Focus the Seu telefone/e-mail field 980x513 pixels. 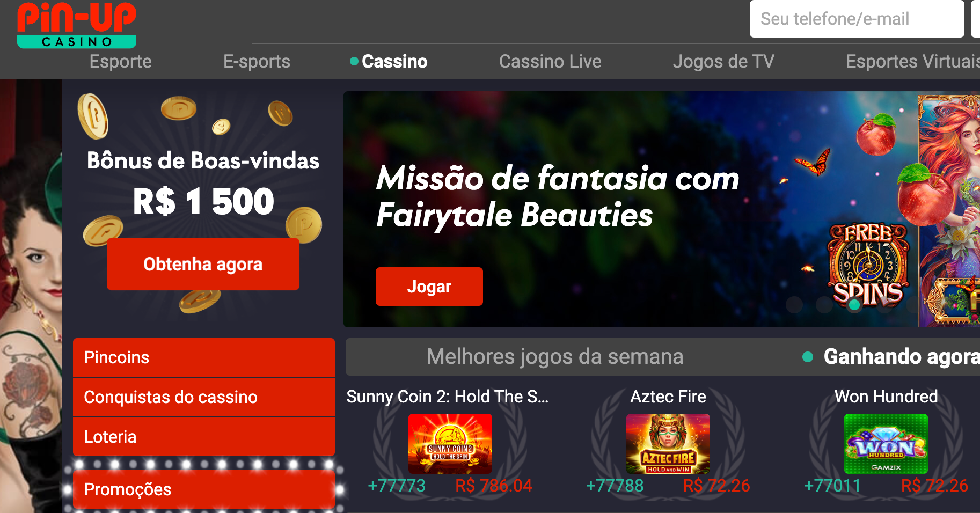[857, 19]
